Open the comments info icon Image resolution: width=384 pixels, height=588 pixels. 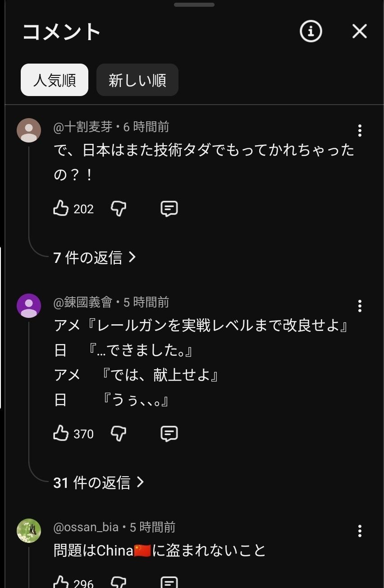point(311,31)
